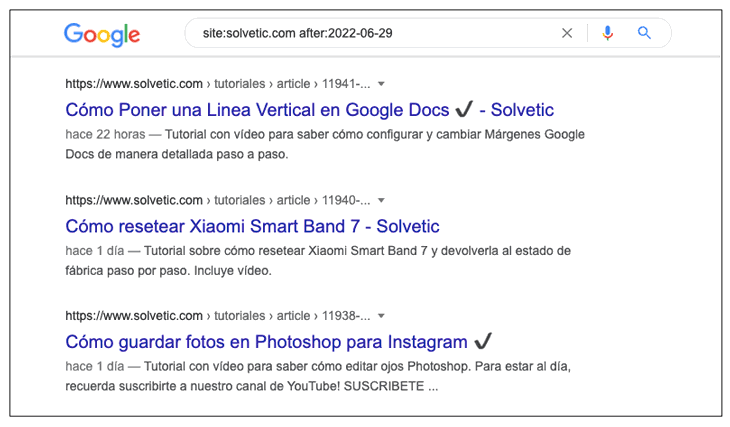730x427 pixels.
Task: Click the blue magnifying glass search icon
Action: [x=644, y=33]
